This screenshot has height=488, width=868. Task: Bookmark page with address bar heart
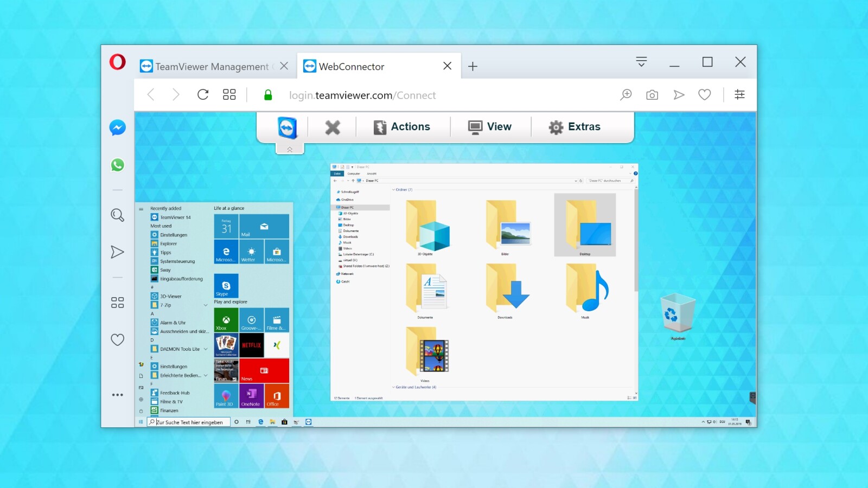click(705, 95)
